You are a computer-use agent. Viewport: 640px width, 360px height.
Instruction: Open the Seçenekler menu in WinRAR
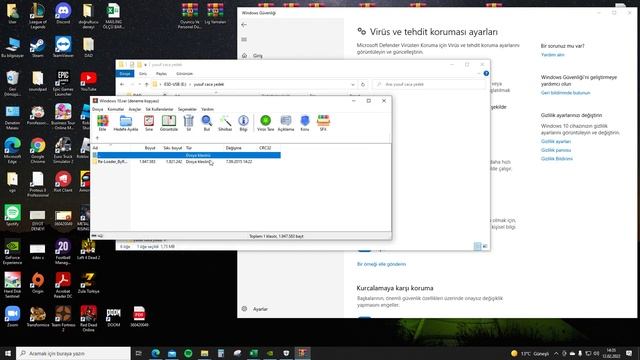pos(187,109)
